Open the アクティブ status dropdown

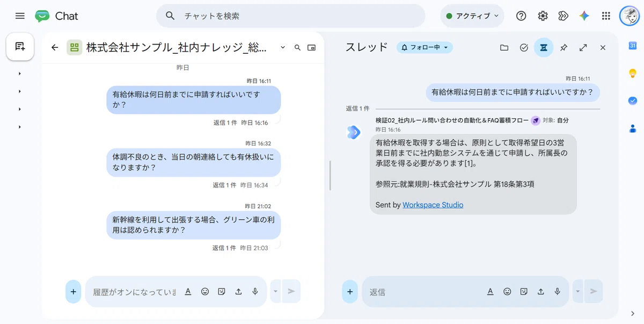(472, 16)
